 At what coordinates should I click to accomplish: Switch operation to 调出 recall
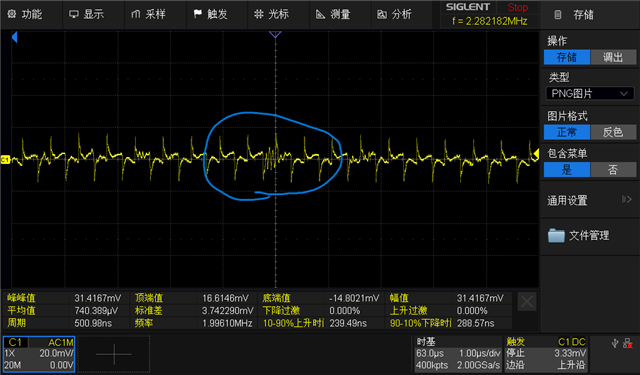click(613, 57)
